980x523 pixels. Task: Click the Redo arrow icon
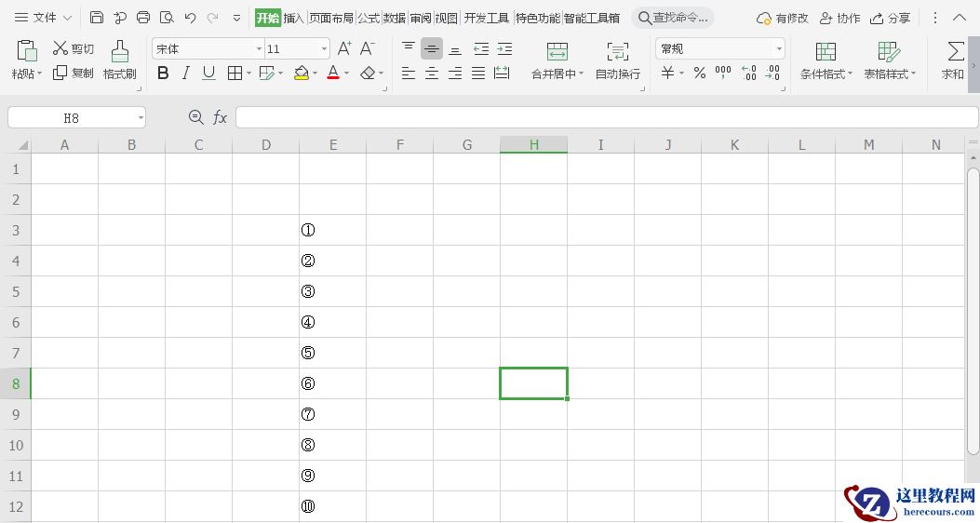pyautogui.click(x=213, y=18)
